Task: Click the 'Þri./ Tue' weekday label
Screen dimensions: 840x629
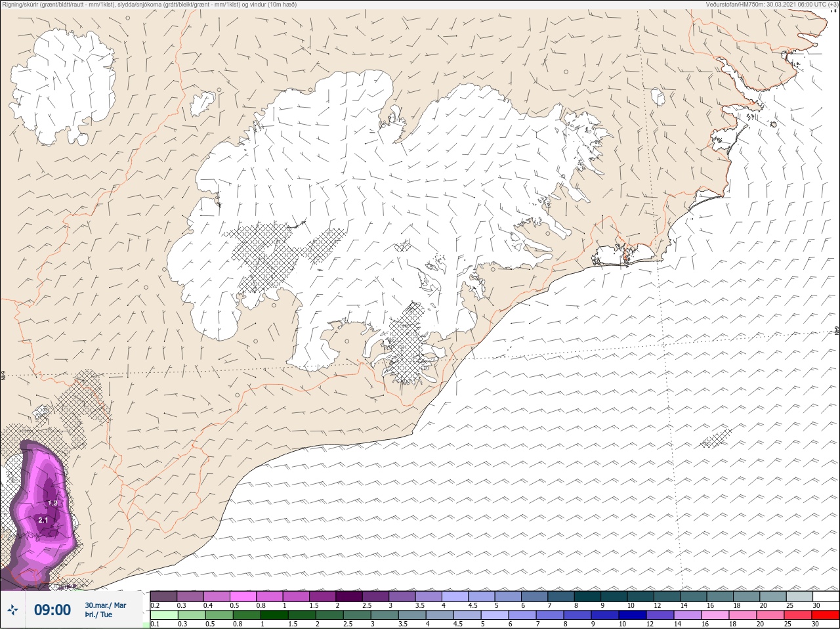Action: (98, 615)
